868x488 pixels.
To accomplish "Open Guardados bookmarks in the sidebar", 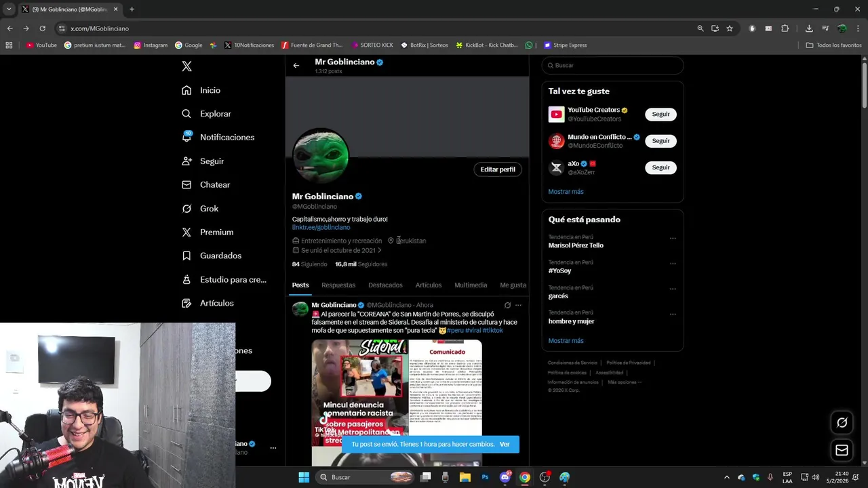I will point(212,256).
